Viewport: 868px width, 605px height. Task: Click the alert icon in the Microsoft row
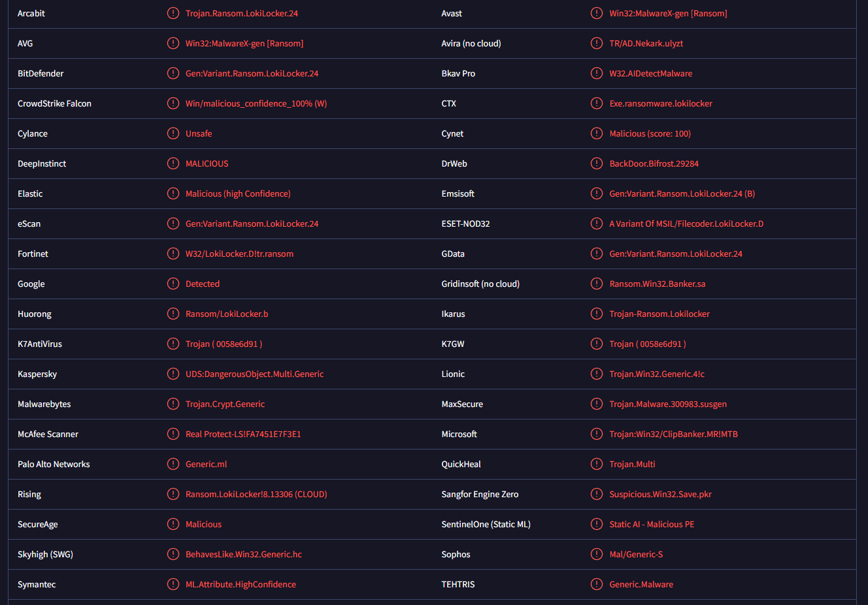point(597,434)
